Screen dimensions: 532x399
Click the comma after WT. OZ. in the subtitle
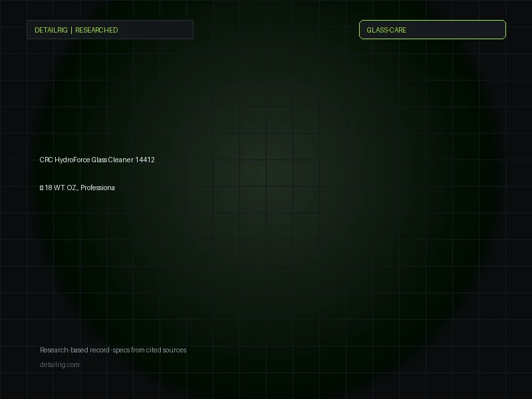78,190
